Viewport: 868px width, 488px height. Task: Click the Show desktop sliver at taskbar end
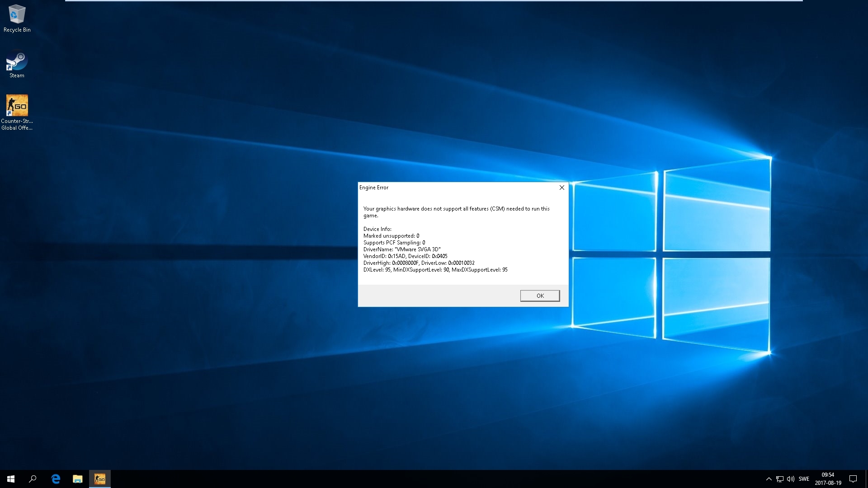click(x=867, y=479)
